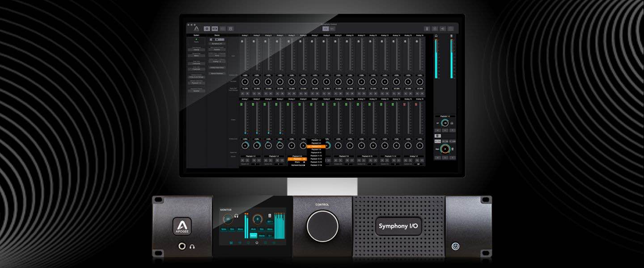This screenshot has height=268, width=644.
Task: Tap the speaker icon on the hardware touchscreen
Action: click(x=270, y=216)
